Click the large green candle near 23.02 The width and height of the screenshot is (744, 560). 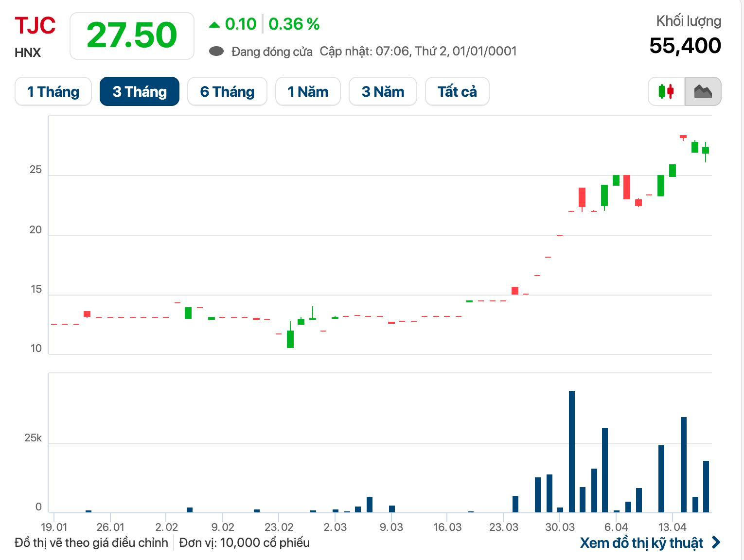pos(290,339)
